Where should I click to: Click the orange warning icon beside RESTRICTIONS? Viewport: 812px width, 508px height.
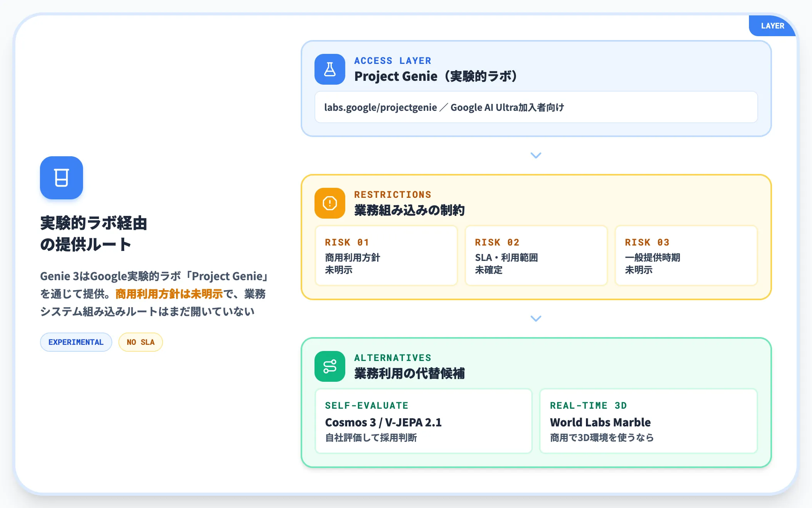coord(330,203)
